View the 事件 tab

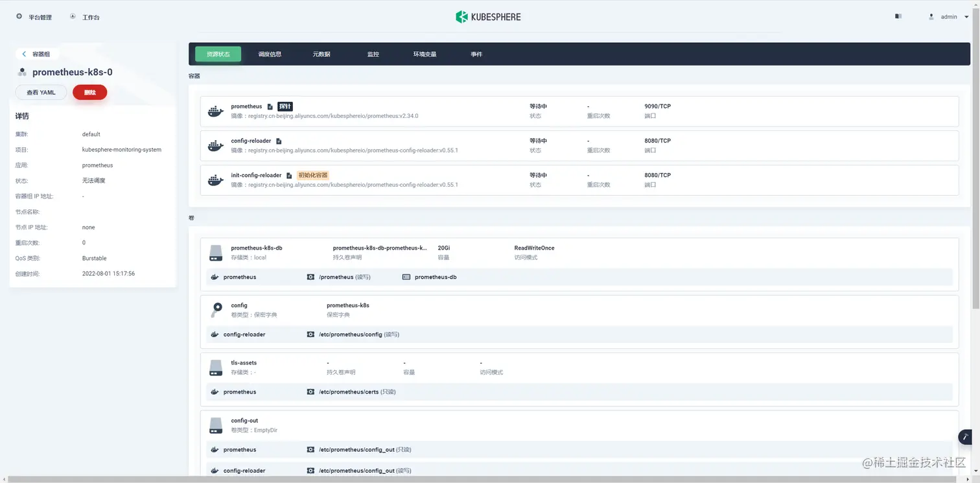click(x=476, y=54)
